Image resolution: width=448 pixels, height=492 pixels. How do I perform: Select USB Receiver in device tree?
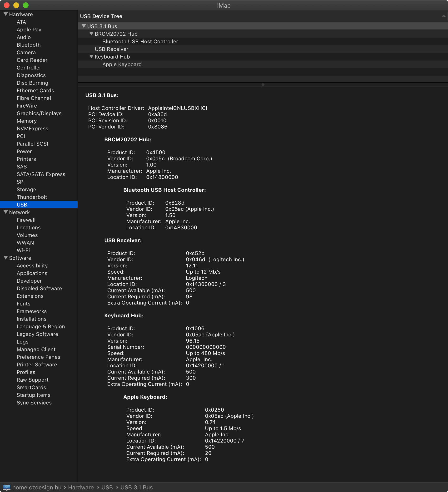click(263, 49)
